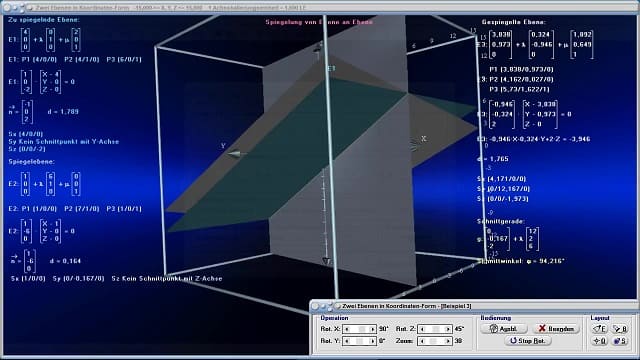Click the Layout group label
The image size is (640, 360).
coord(600,318)
